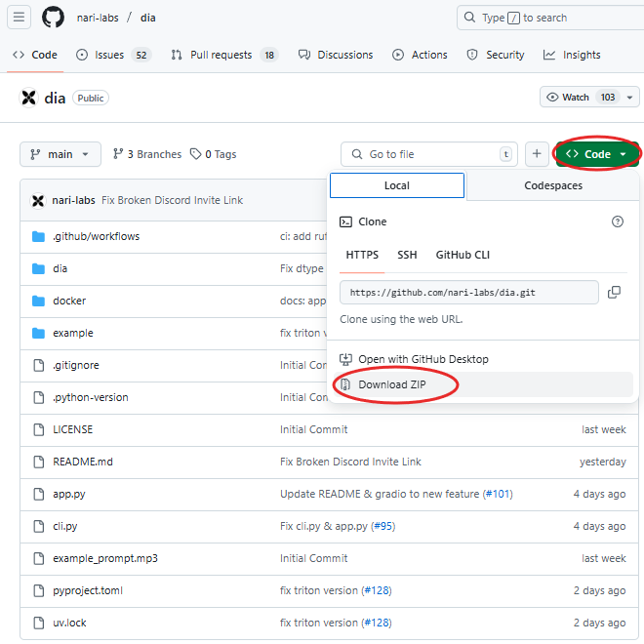Open example_prompt.mp3 row Initial Commit message

coord(314,558)
